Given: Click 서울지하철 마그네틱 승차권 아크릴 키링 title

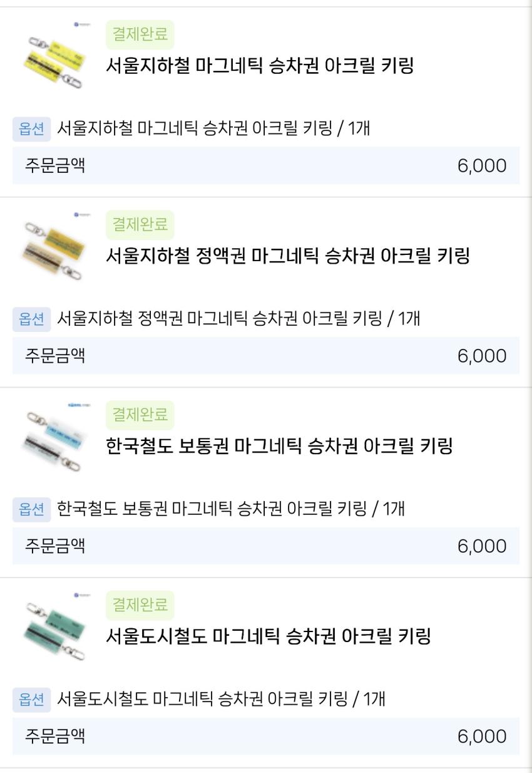Looking at the screenshot, I should pos(260,65).
